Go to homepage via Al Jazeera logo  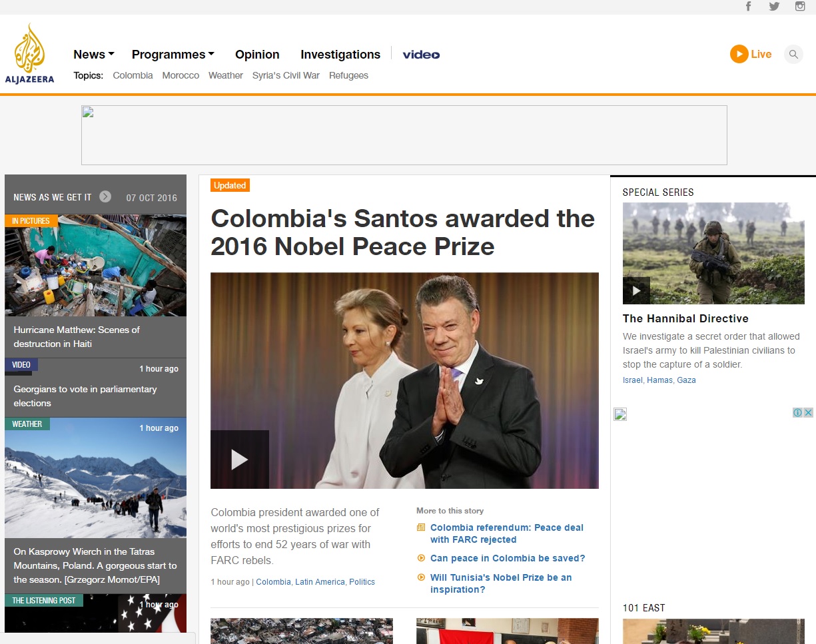coord(29,53)
